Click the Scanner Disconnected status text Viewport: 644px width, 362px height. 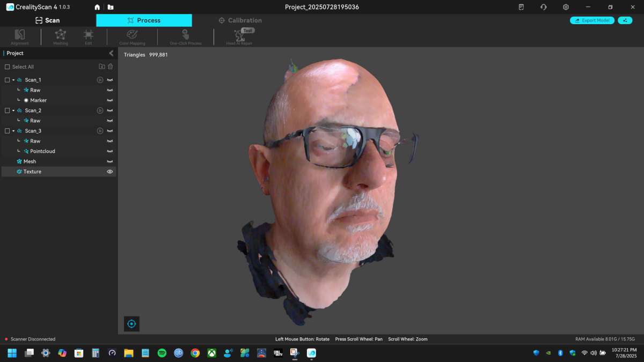pos(33,339)
